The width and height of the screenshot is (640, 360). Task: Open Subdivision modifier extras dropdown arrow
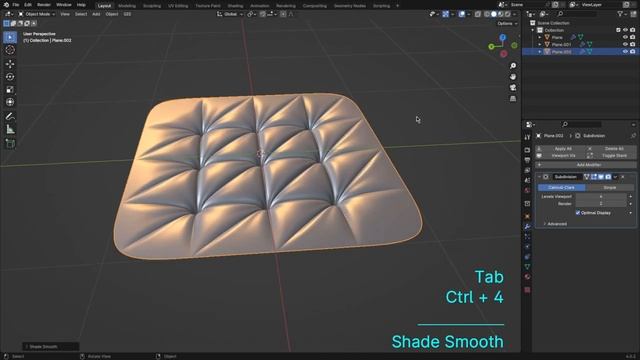(615, 177)
